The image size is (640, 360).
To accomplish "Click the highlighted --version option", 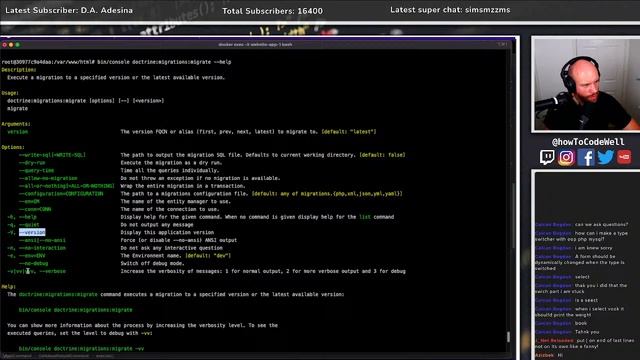I will 32,232.
